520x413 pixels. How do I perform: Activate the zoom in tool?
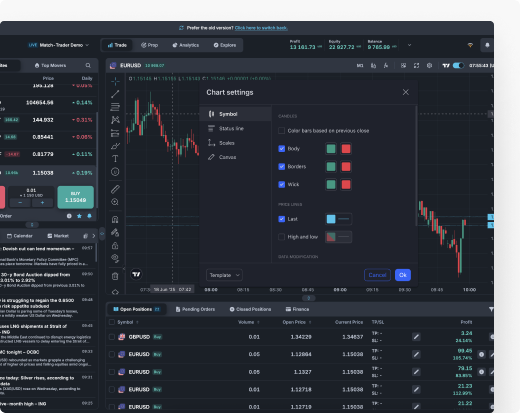pos(115,202)
